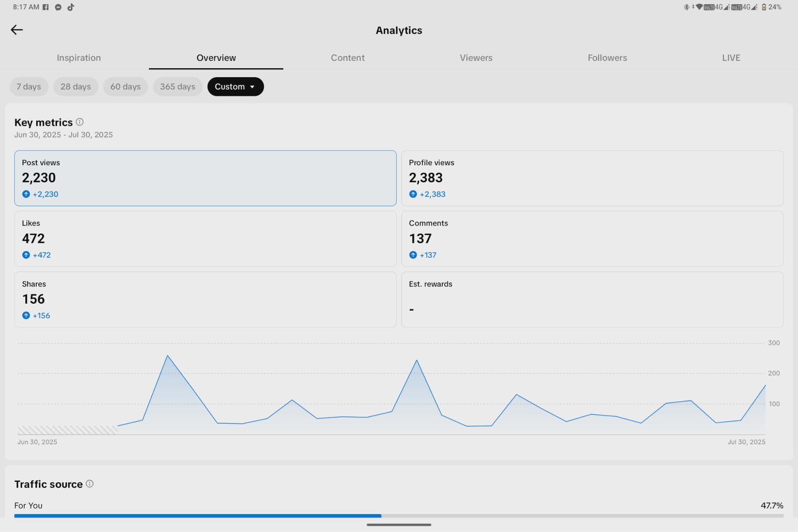Screen dimensions: 798x532
Task: Select the 7 days range chip
Action: (29, 87)
